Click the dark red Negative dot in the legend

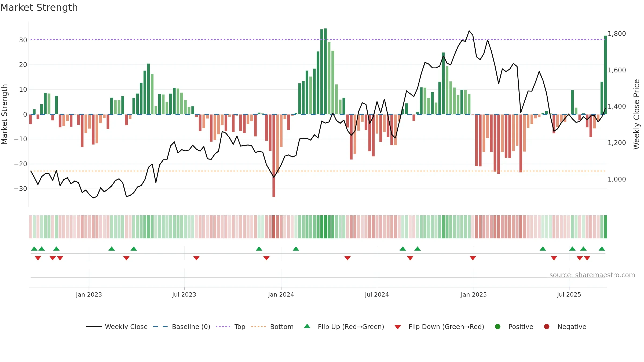point(547,327)
